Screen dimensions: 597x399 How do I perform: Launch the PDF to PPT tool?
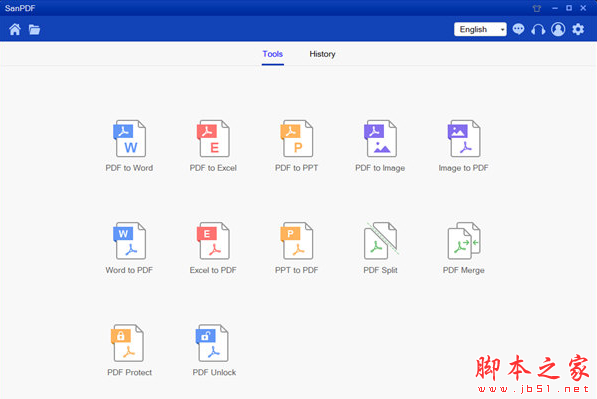click(x=297, y=145)
